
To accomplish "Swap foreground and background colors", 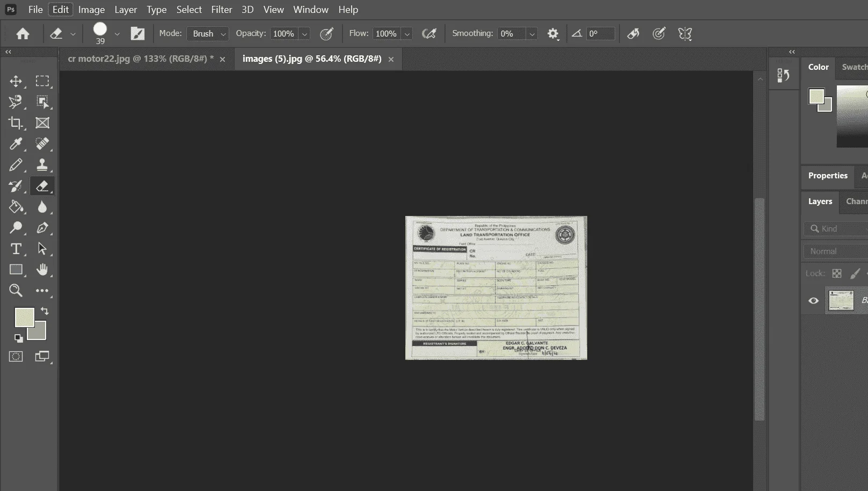I will pyautogui.click(x=45, y=311).
